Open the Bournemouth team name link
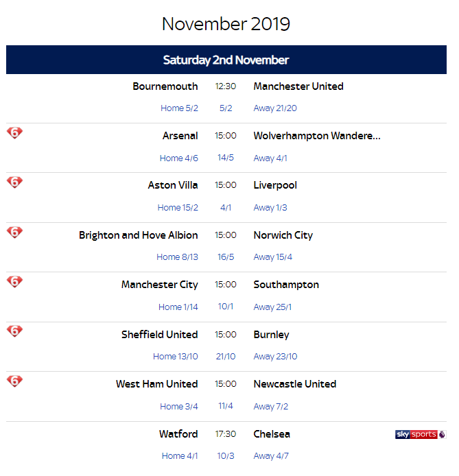This screenshot has width=459, height=476. click(x=165, y=86)
